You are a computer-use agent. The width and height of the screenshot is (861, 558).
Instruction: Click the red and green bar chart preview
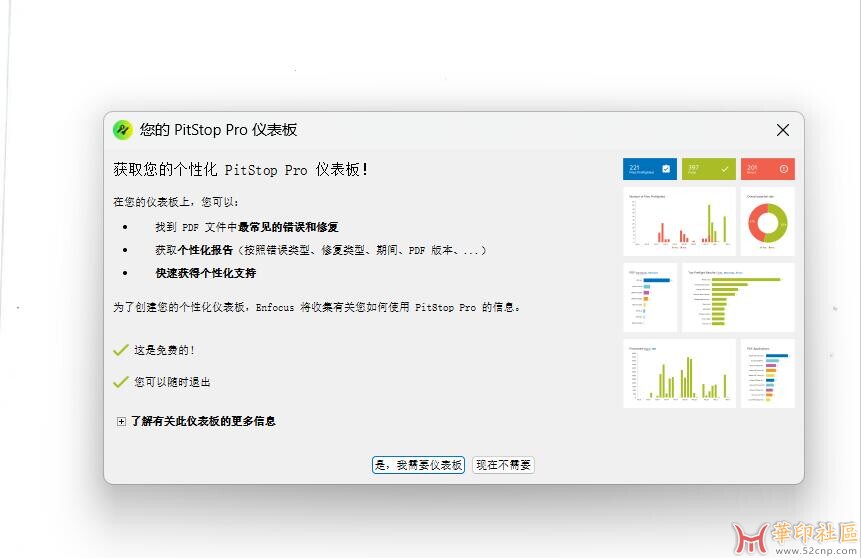(x=679, y=221)
